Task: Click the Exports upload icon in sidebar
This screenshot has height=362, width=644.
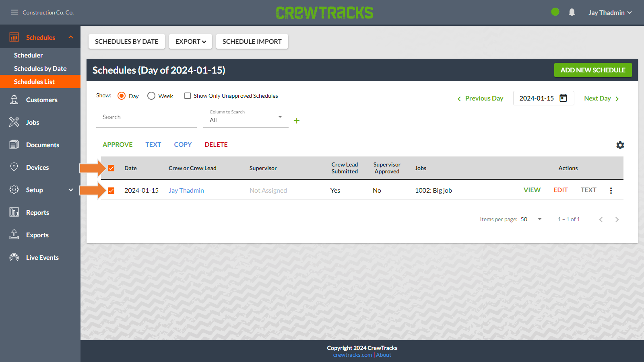Action: pos(14,235)
